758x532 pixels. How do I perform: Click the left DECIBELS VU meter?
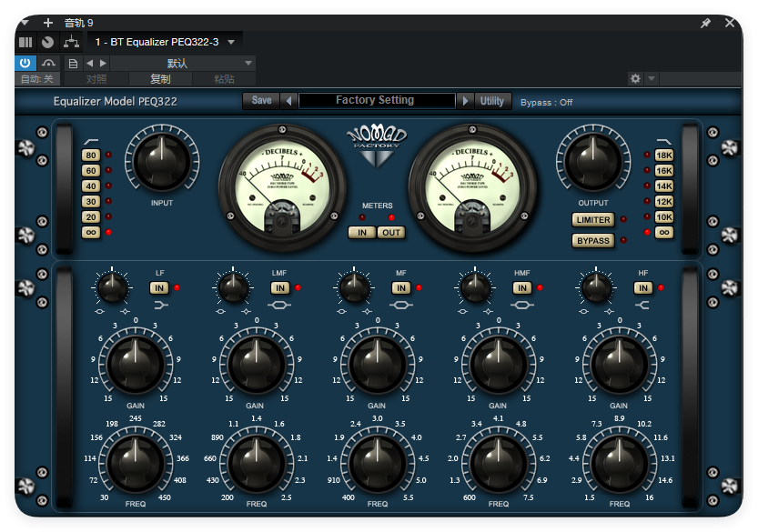point(282,188)
